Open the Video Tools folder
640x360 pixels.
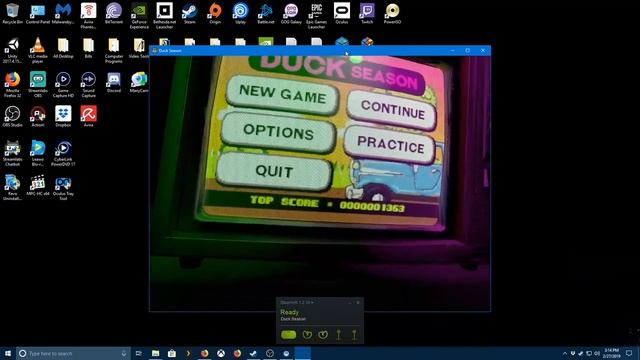(139, 48)
